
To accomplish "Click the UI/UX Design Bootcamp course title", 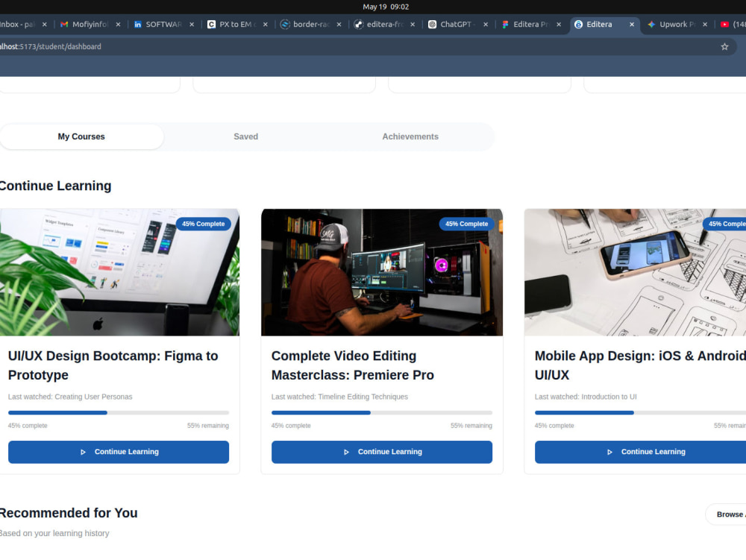I will (x=113, y=365).
